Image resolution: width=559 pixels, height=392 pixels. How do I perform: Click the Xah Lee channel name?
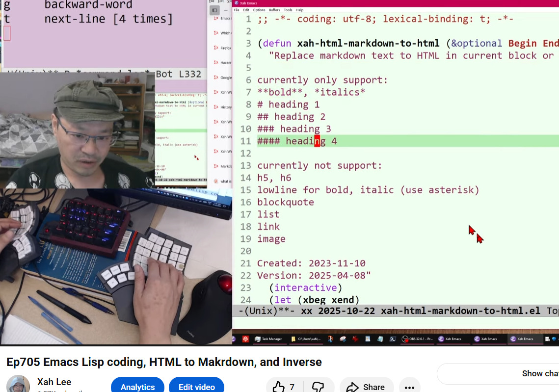coord(54,382)
